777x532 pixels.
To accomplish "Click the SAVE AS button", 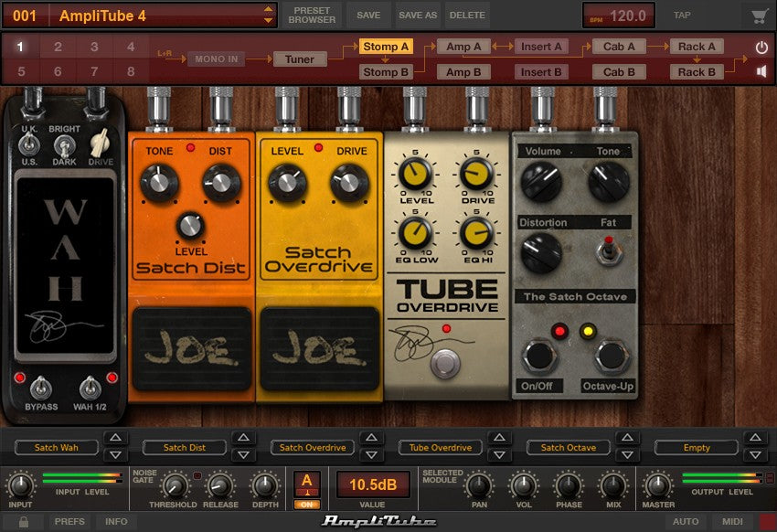I will (418, 16).
